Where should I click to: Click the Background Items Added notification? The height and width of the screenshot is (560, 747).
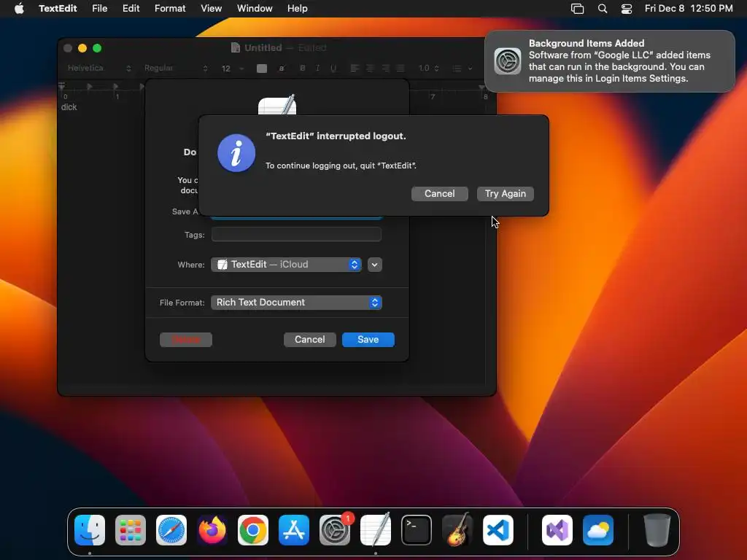(610, 61)
